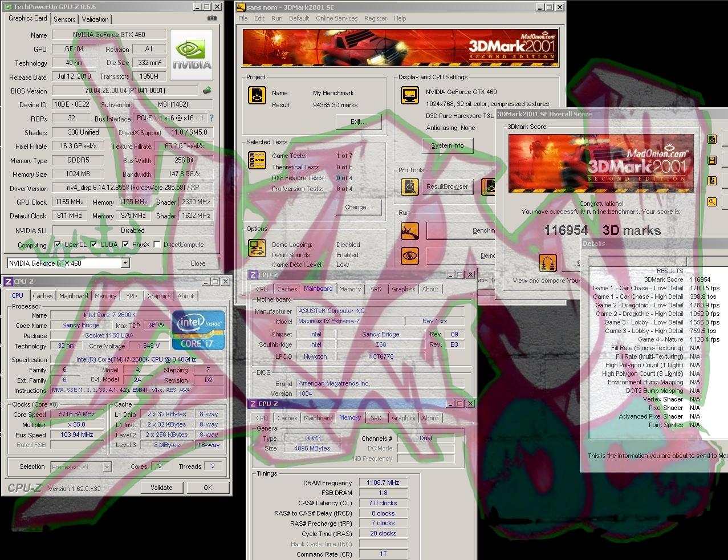The image size is (728, 560).
Task: Click the Intel Core i7 logo in CPU-Z
Action: click(198, 329)
